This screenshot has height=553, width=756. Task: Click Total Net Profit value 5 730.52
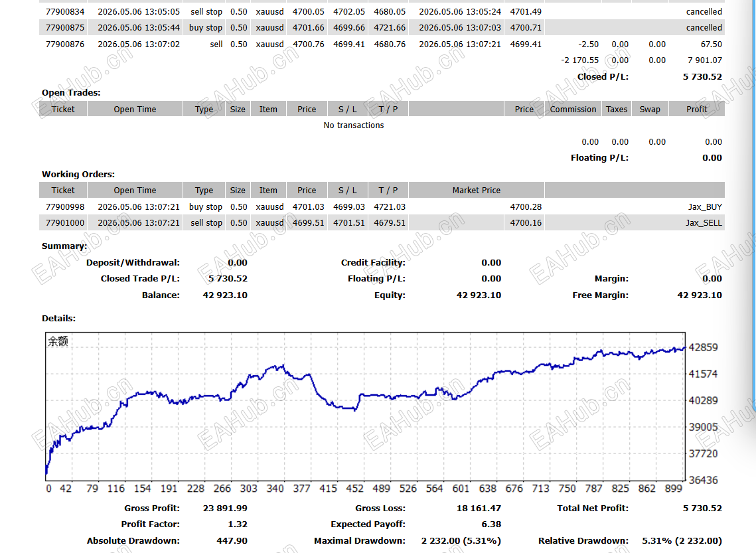pyautogui.click(x=702, y=508)
